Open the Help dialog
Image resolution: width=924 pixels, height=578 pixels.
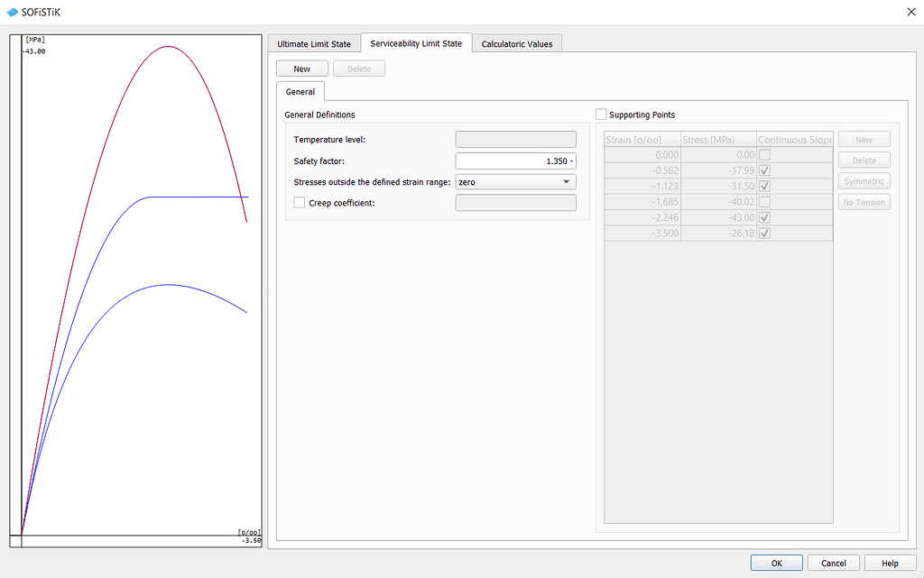(x=890, y=562)
